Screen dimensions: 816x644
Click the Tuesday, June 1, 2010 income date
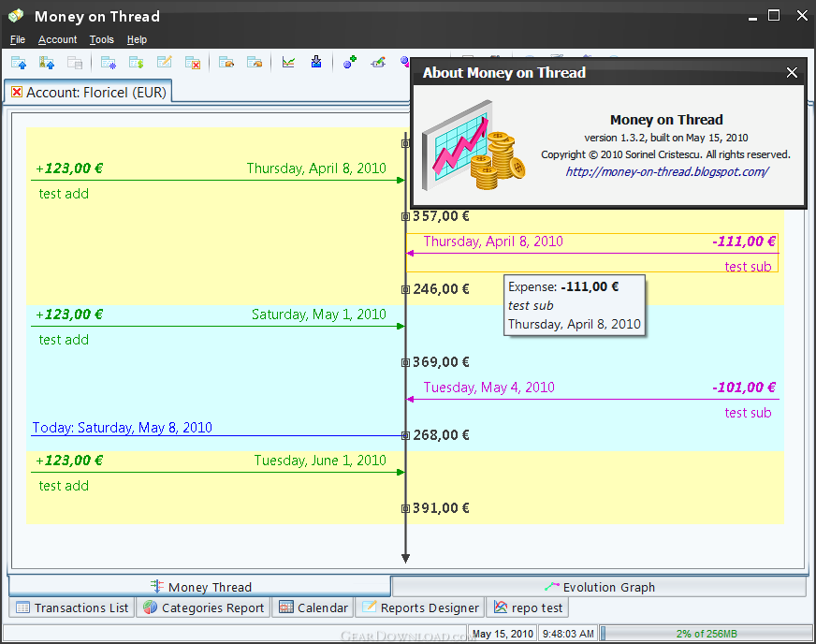(320, 461)
